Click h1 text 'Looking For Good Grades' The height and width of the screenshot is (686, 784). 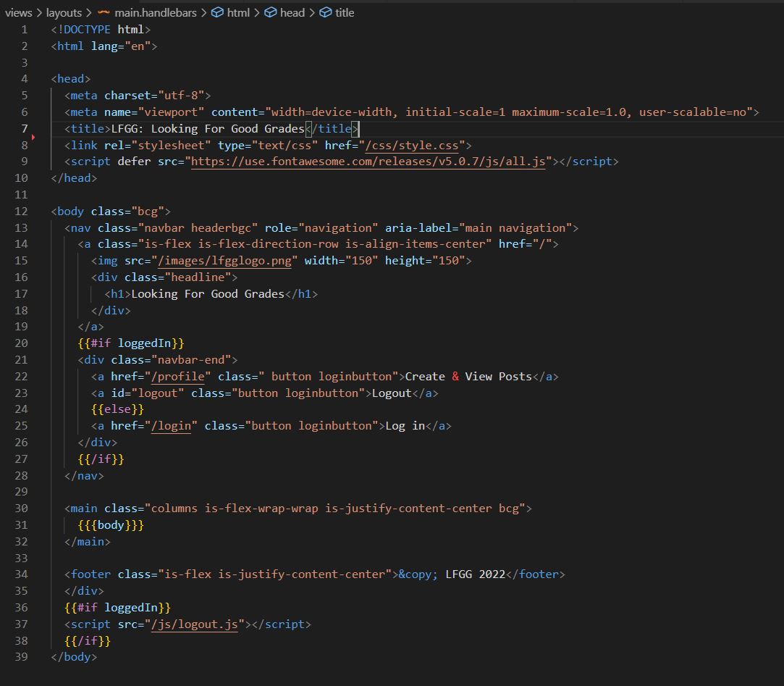point(208,293)
